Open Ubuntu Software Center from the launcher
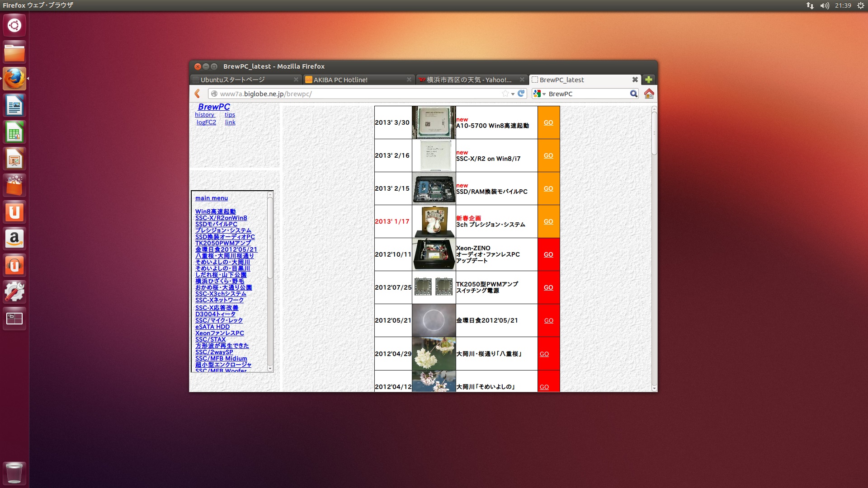The height and width of the screenshot is (488, 868). (14, 186)
